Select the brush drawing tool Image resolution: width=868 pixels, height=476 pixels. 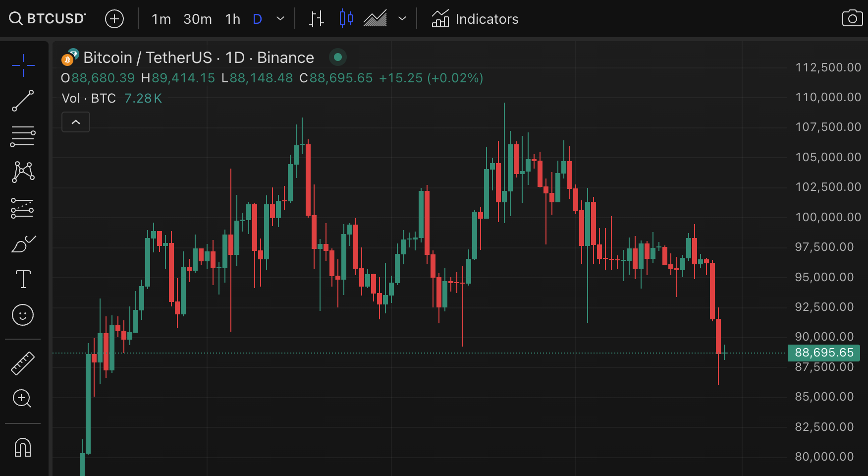23,244
